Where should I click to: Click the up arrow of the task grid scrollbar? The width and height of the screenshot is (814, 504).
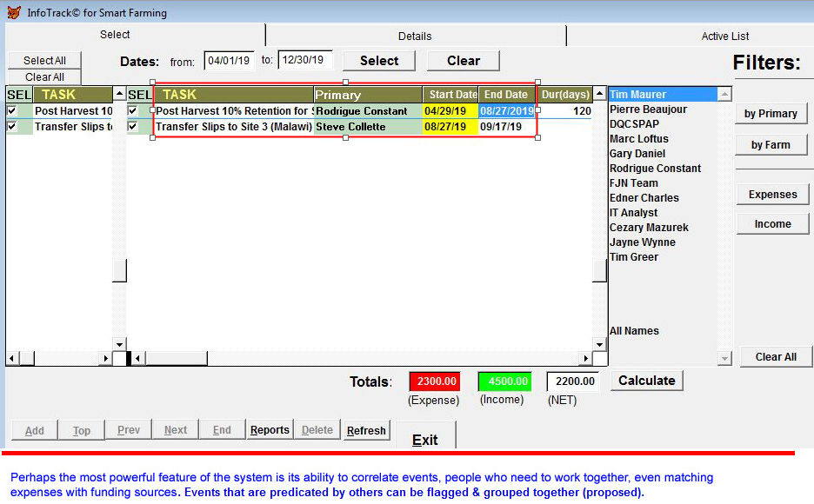[599, 94]
